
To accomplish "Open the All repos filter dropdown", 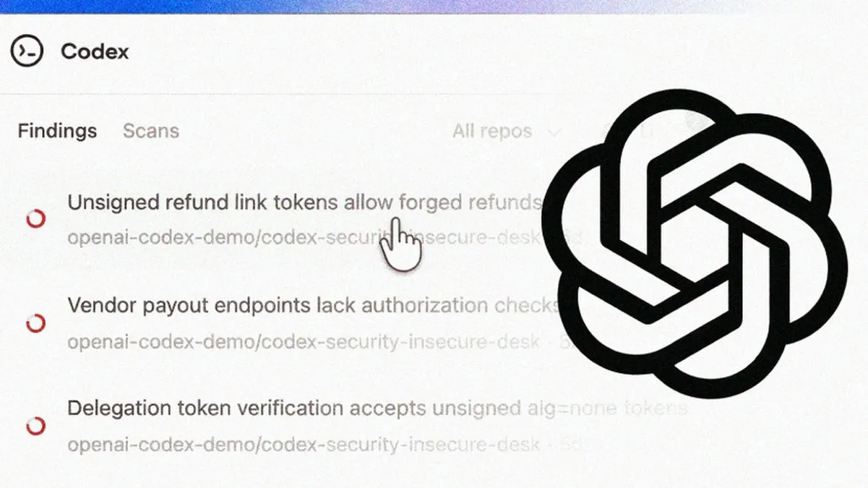I will pos(507,132).
